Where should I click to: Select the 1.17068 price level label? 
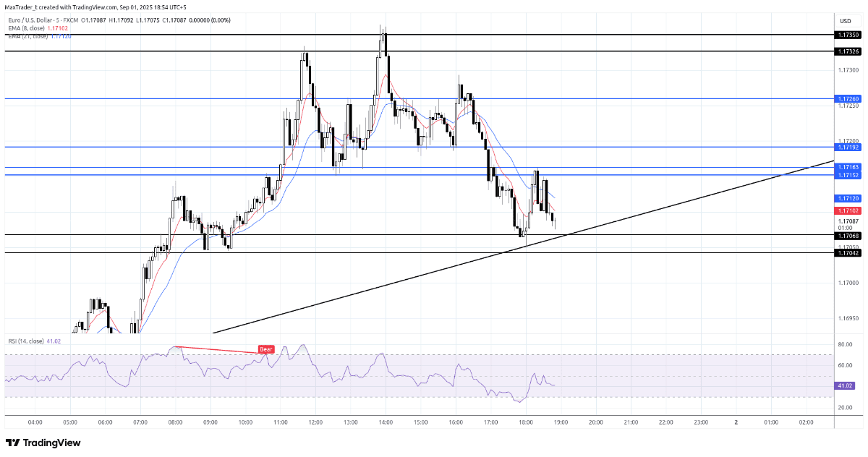tap(848, 235)
